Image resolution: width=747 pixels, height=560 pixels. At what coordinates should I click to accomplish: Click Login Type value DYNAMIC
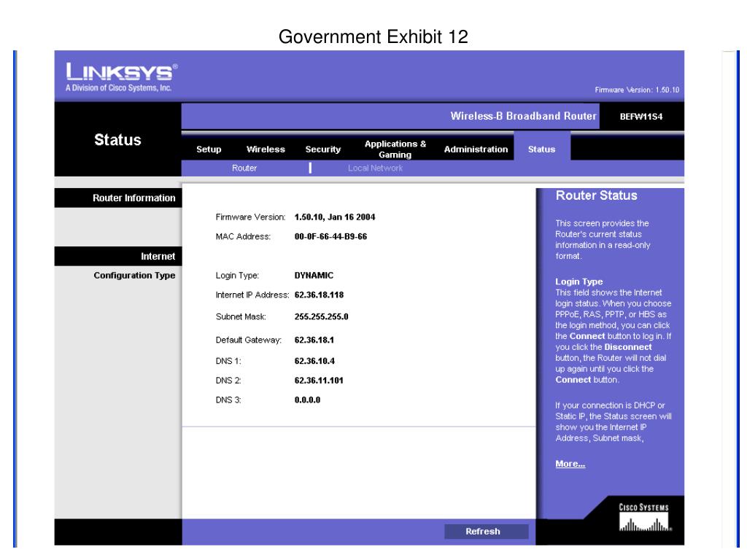[x=314, y=275]
